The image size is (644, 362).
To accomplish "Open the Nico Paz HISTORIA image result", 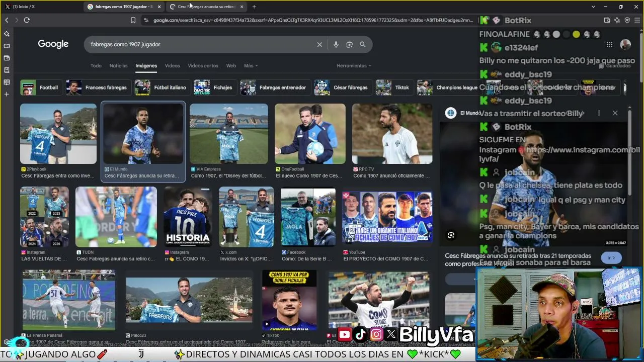I will (x=188, y=217).
